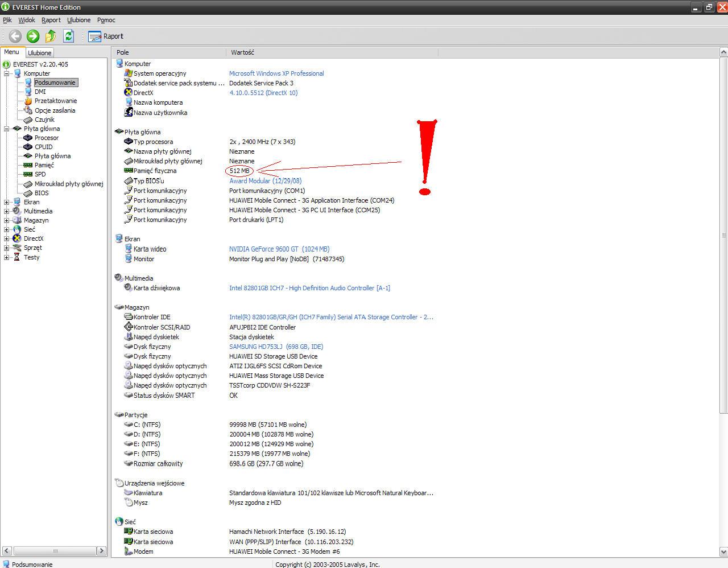Select Mikroukład płyty głównej in tree
Viewport: 728px width, 568px height.
click(x=69, y=184)
